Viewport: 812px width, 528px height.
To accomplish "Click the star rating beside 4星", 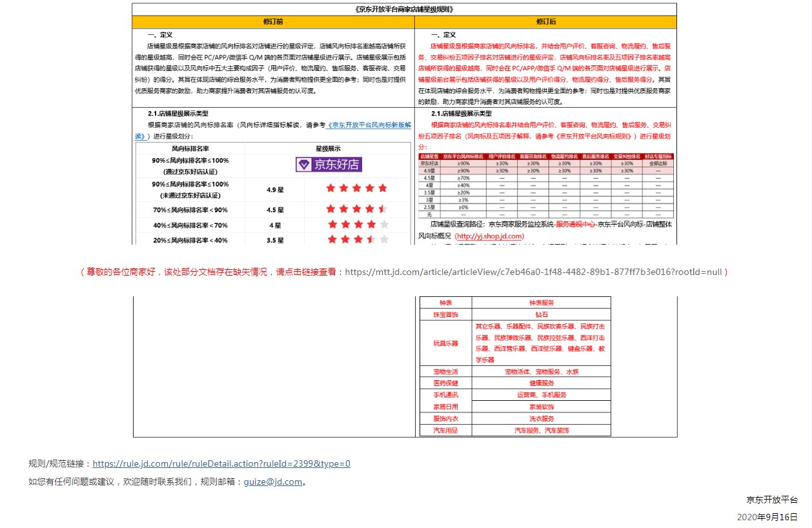I will pyautogui.click(x=358, y=225).
